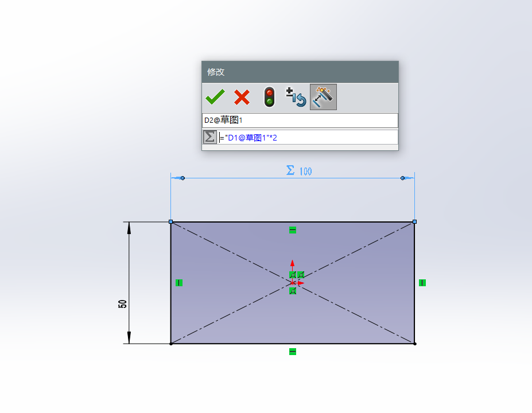Click the bottom-left corner point of rectangle
Image resolution: width=532 pixels, height=413 pixels.
pos(171,344)
